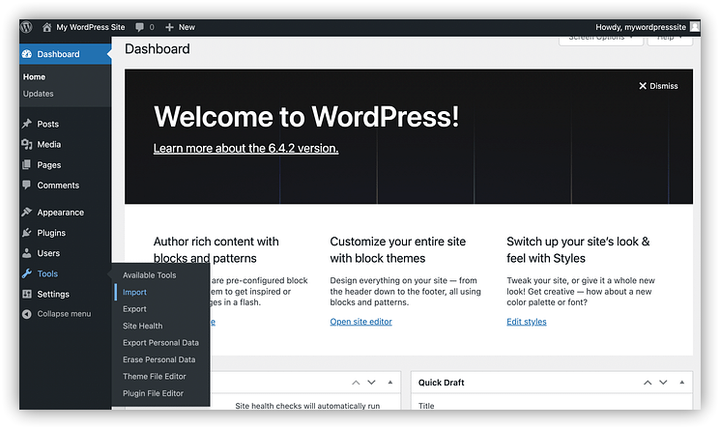This screenshot has width=720, height=429.
Task: Click the 'Edit styles' link
Action: 526,321
